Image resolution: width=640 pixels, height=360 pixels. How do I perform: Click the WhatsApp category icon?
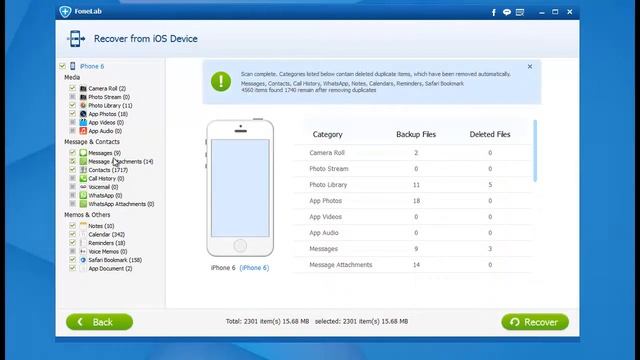83,196
